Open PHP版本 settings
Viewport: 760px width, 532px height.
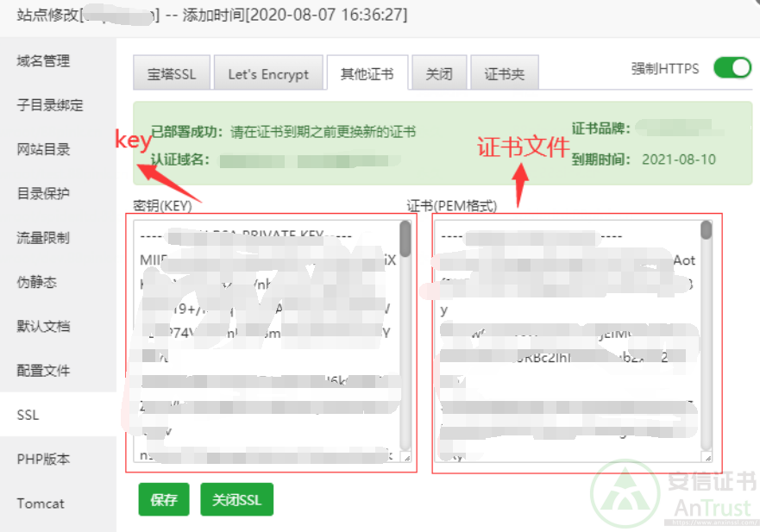[44, 459]
